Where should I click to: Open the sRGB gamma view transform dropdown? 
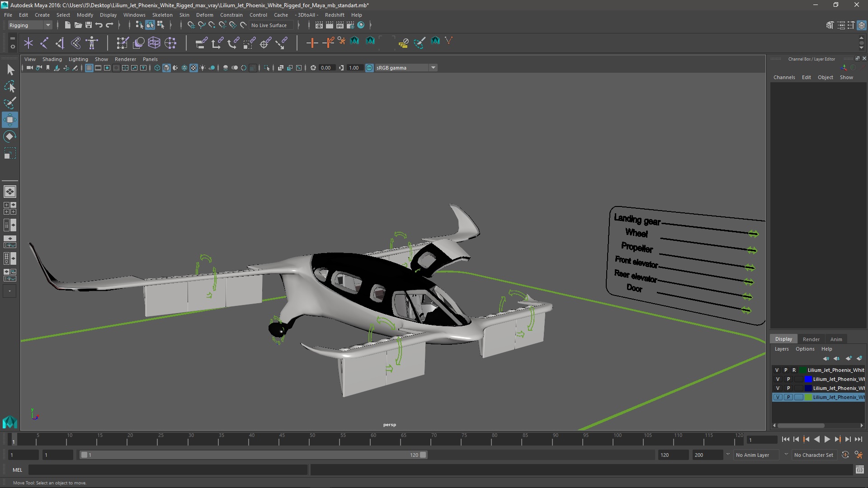406,68
